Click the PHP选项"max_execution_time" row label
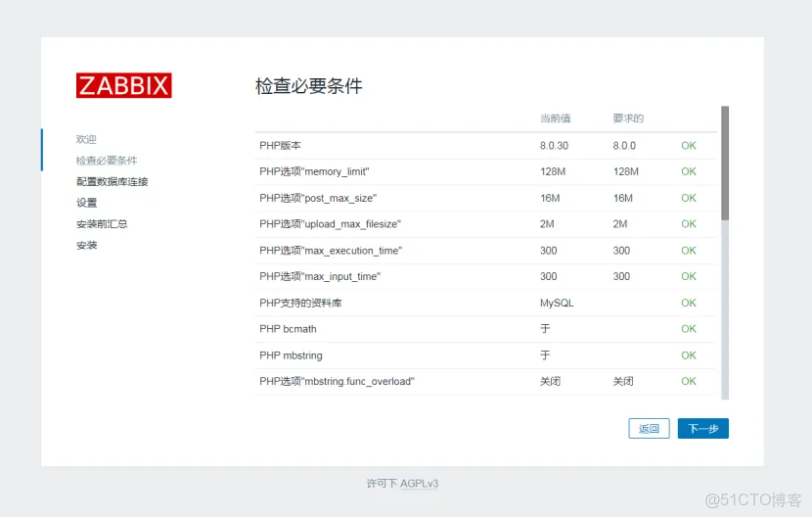This screenshot has width=812, height=518. [331, 251]
